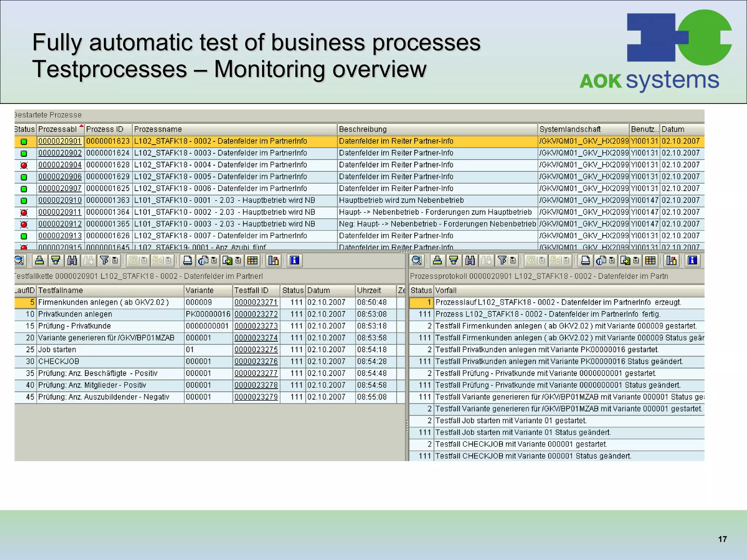Open process run link 0000020901
The height and width of the screenshot is (560, 747).
[60, 141]
